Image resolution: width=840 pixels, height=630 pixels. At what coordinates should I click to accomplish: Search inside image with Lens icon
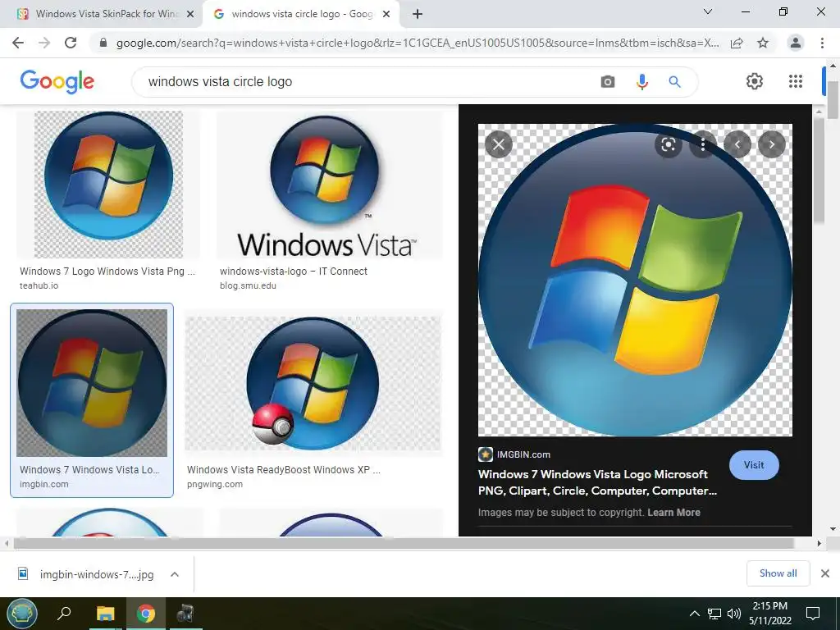pos(668,144)
